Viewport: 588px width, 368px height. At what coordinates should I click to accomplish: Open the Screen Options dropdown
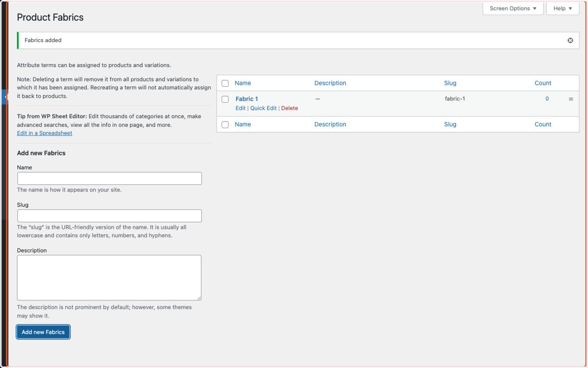[513, 8]
